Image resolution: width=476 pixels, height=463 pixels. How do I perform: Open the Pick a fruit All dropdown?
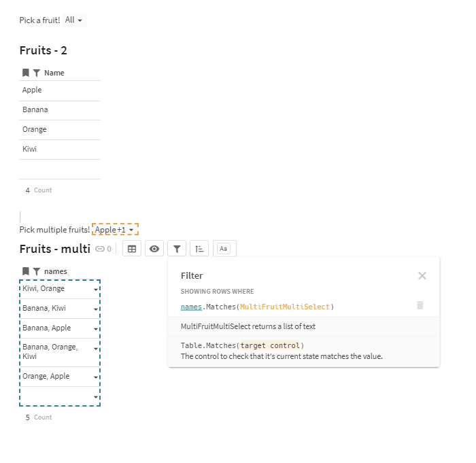coord(74,20)
